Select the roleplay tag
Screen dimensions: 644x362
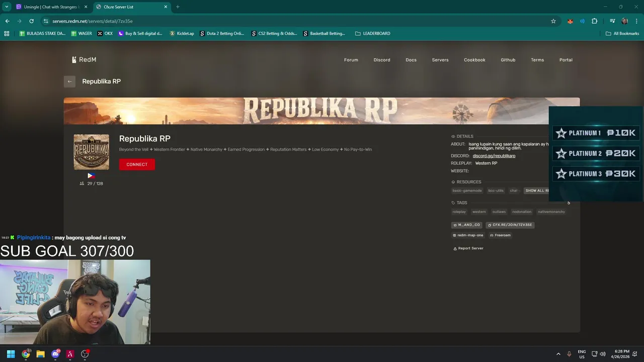(x=459, y=212)
